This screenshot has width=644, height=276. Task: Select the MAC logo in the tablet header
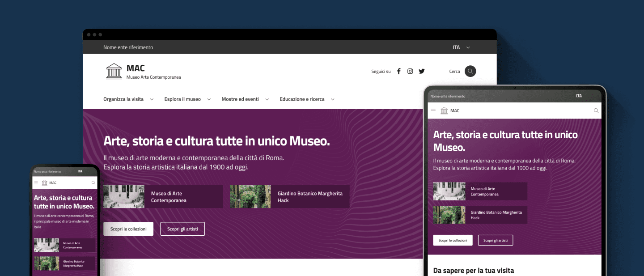pyautogui.click(x=445, y=110)
